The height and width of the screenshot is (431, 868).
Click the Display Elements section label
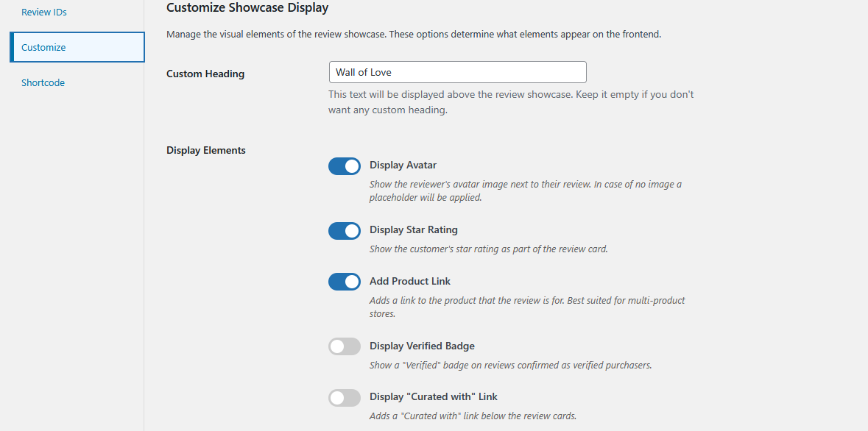(x=205, y=150)
